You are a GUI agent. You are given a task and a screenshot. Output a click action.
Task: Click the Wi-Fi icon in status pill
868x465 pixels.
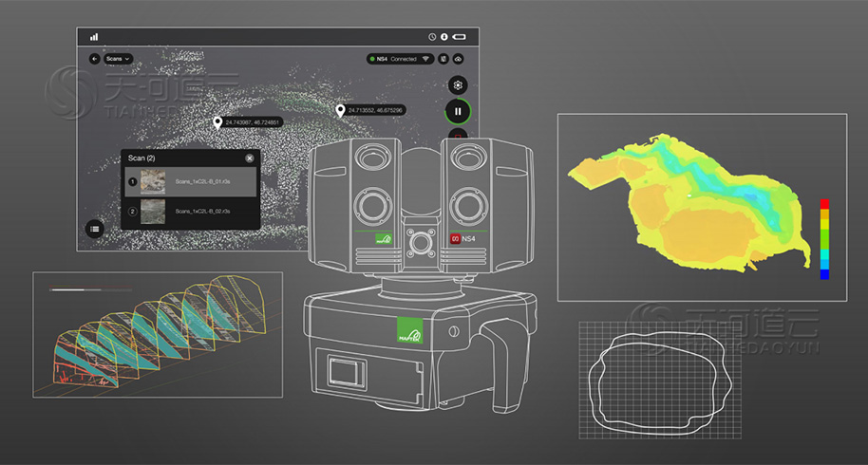point(425,59)
